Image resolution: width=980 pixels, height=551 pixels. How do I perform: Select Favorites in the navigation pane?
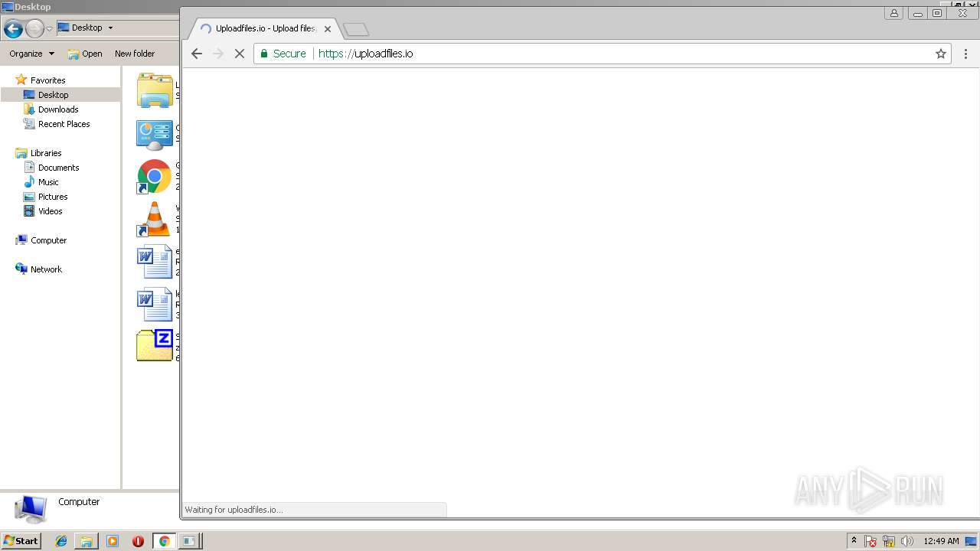pos(47,80)
